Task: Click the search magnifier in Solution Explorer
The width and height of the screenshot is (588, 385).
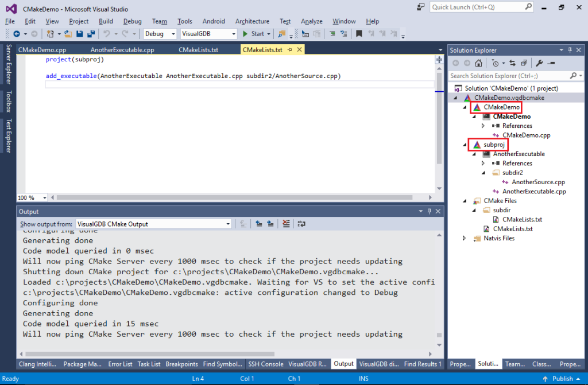Action: [x=573, y=76]
